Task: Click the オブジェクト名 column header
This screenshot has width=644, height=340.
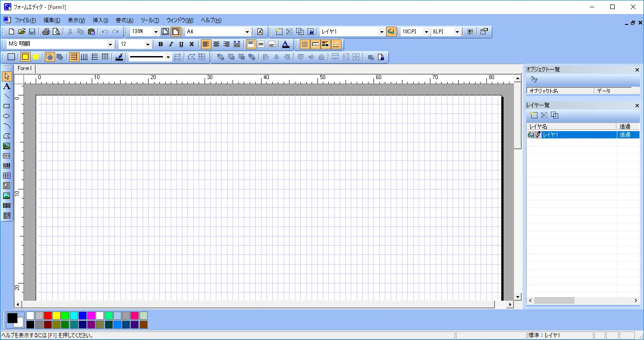Action: (559, 91)
